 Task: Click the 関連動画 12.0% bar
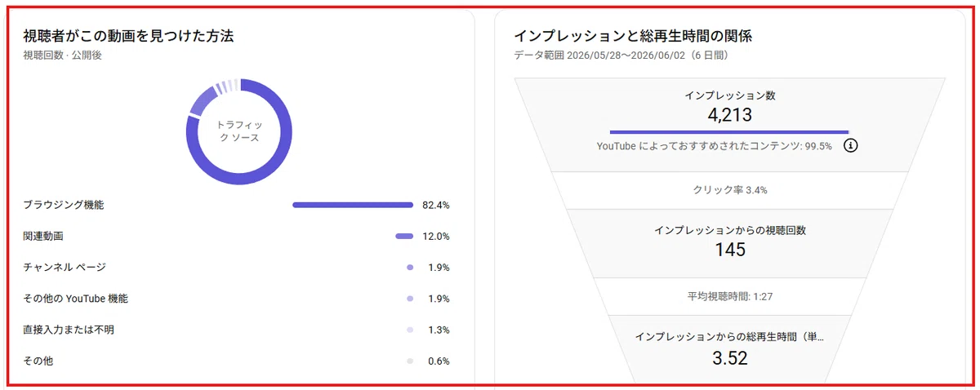(x=404, y=236)
